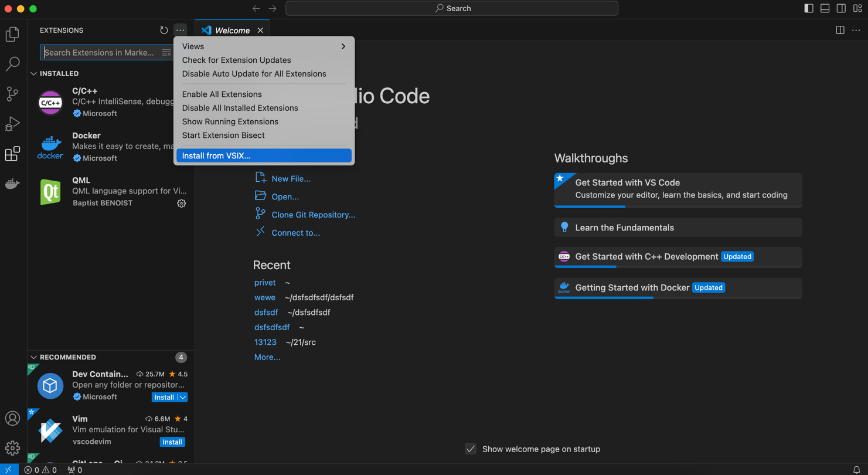
Task: Collapse the INSTALLED extensions section
Action: pyautogui.click(x=34, y=74)
